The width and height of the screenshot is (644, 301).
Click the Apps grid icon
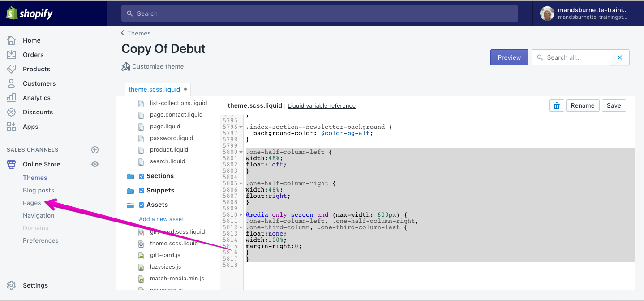click(x=12, y=127)
